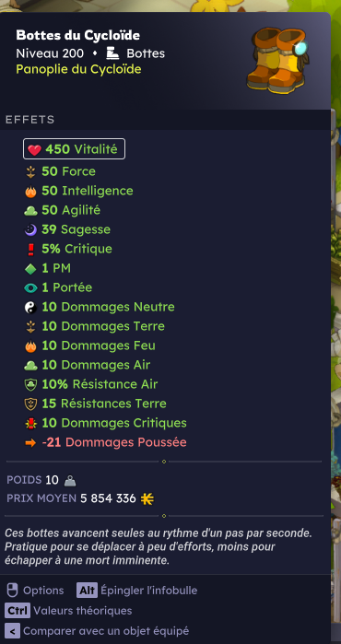
Task: Click the 15 Résistances Terre shield icon
Action: 30,404
